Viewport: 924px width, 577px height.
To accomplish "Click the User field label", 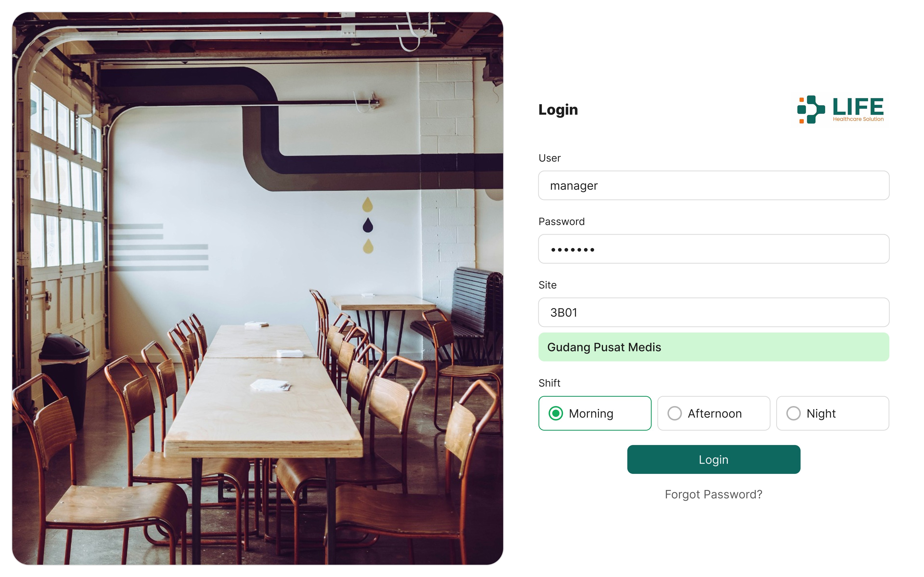I will coord(549,158).
